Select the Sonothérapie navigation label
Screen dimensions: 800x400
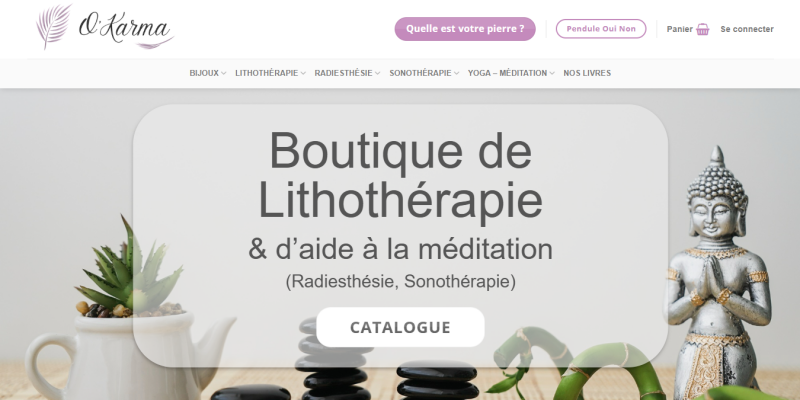[x=420, y=73]
